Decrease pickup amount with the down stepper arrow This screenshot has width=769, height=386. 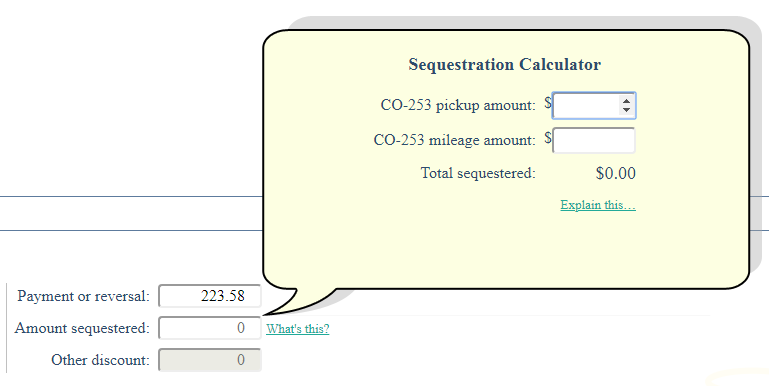626,110
